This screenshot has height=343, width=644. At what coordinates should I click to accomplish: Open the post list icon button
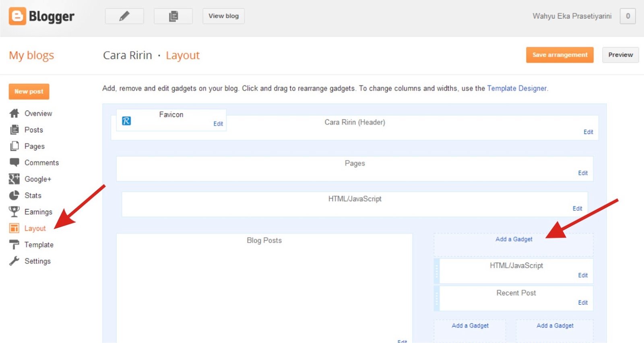(173, 16)
